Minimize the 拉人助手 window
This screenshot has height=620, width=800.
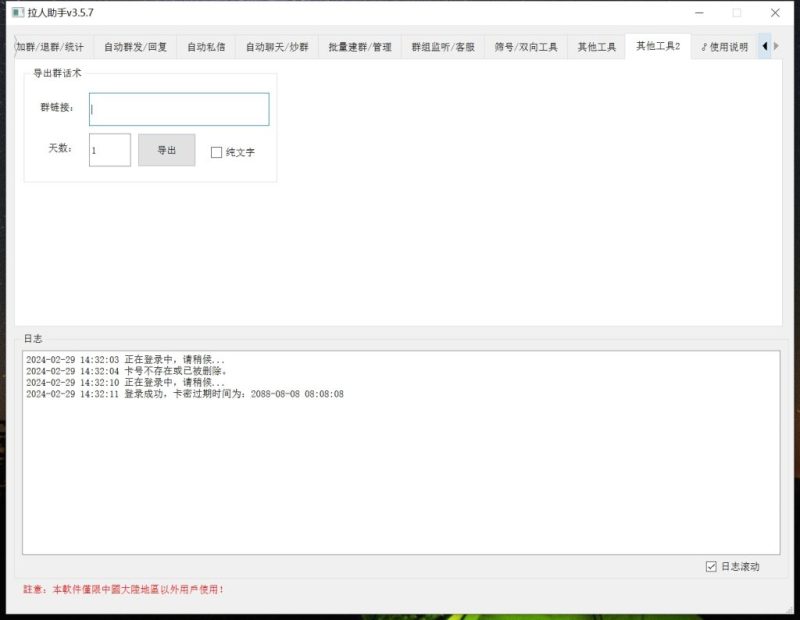coord(700,13)
